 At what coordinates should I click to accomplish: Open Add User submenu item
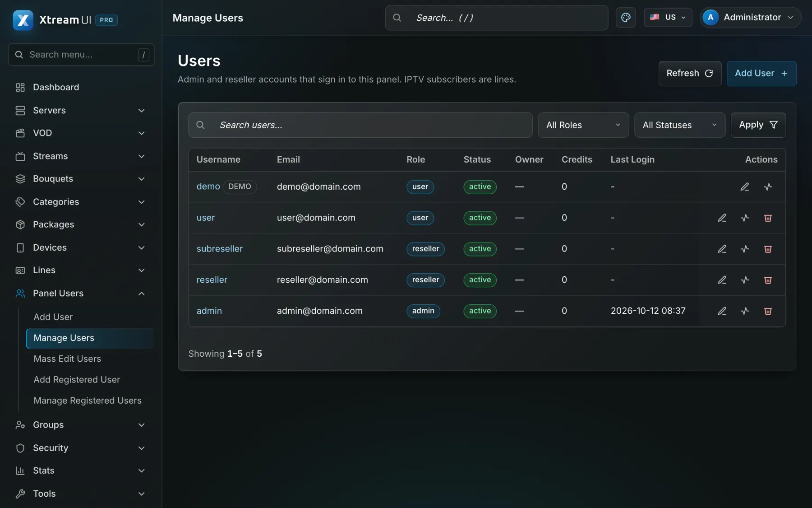point(90,317)
